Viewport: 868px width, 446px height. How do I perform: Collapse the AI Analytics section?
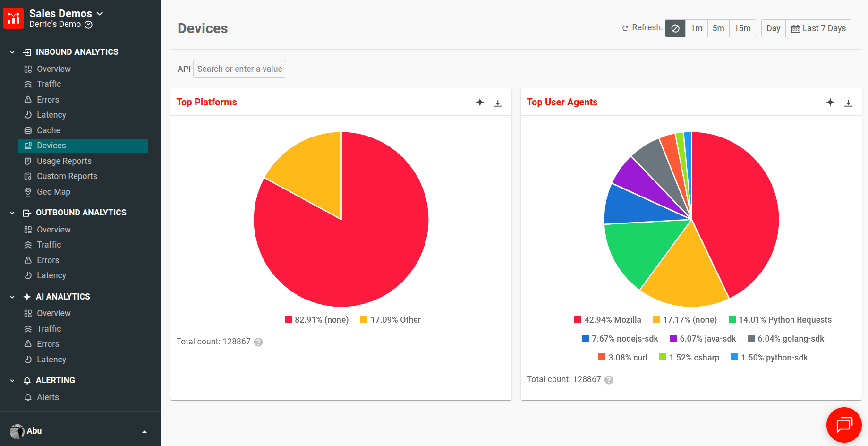click(x=12, y=296)
